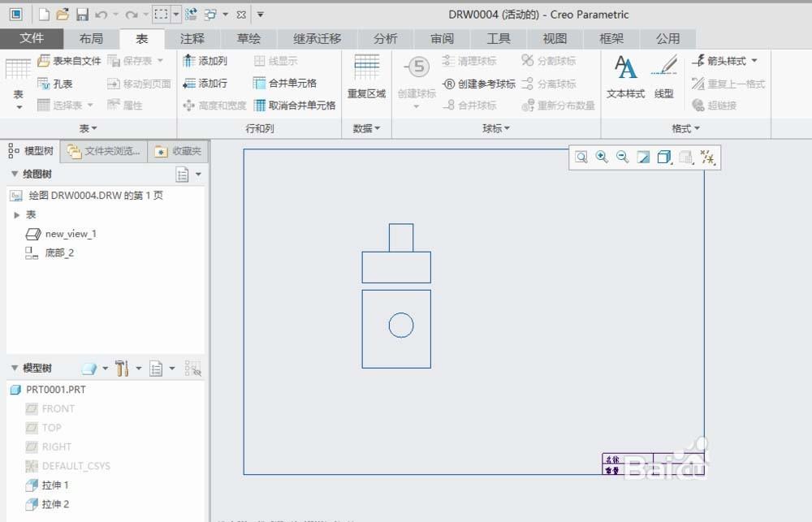Activate the 重复区域 (Repeat Region) tool
The width and height of the screenshot is (812, 522).
pos(365,78)
